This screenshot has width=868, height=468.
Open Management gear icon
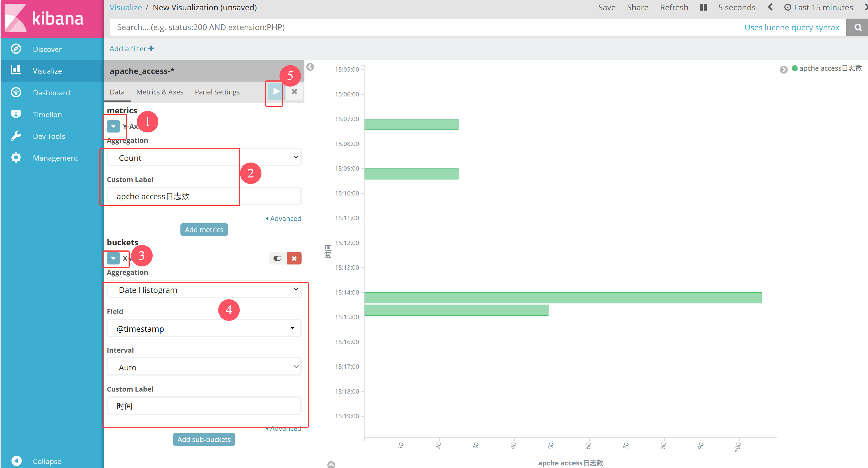pos(15,157)
